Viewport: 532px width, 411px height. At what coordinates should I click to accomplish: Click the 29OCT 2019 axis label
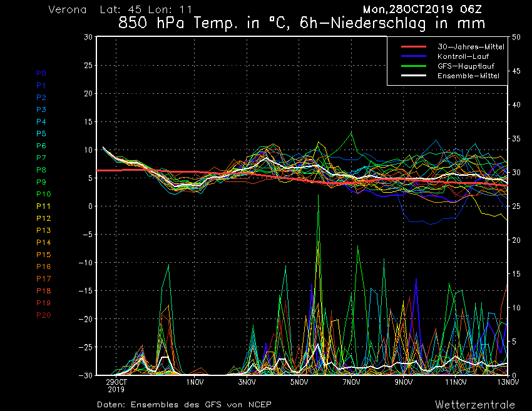coord(116,385)
